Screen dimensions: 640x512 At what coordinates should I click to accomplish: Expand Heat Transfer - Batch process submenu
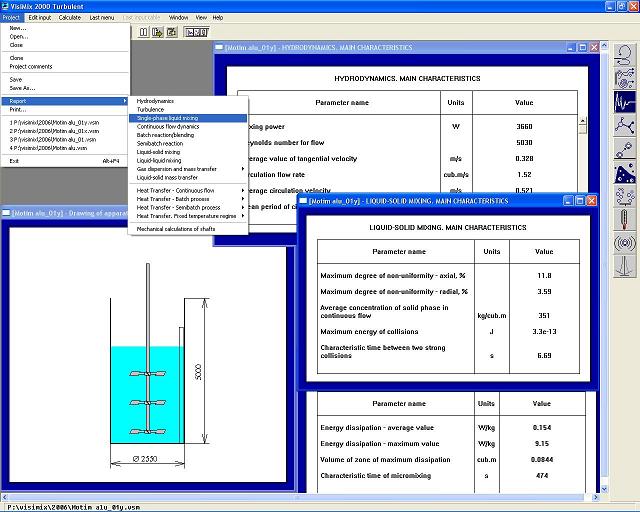click(x=242, y=199)
